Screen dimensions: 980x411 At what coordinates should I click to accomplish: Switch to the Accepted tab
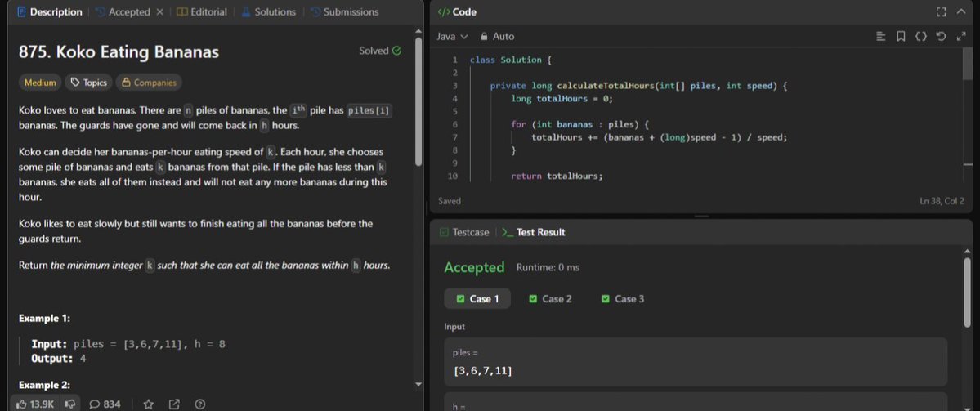click(123, 12)
